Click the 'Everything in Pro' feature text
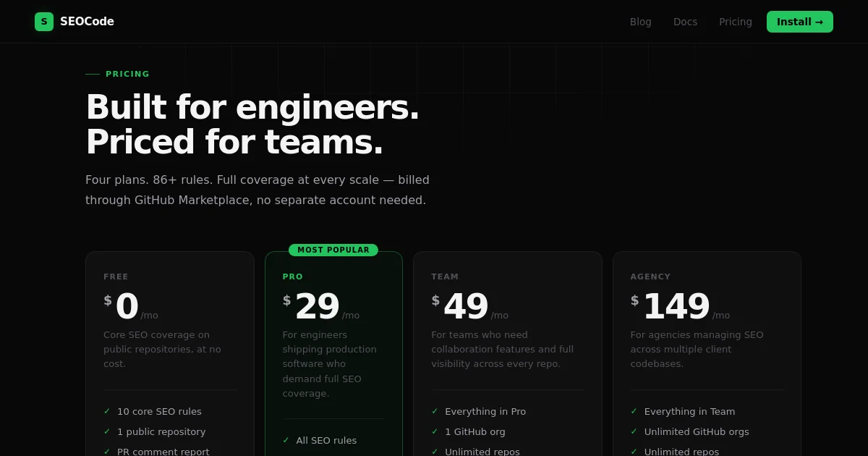The image size is (868, 456). [485, 411]
